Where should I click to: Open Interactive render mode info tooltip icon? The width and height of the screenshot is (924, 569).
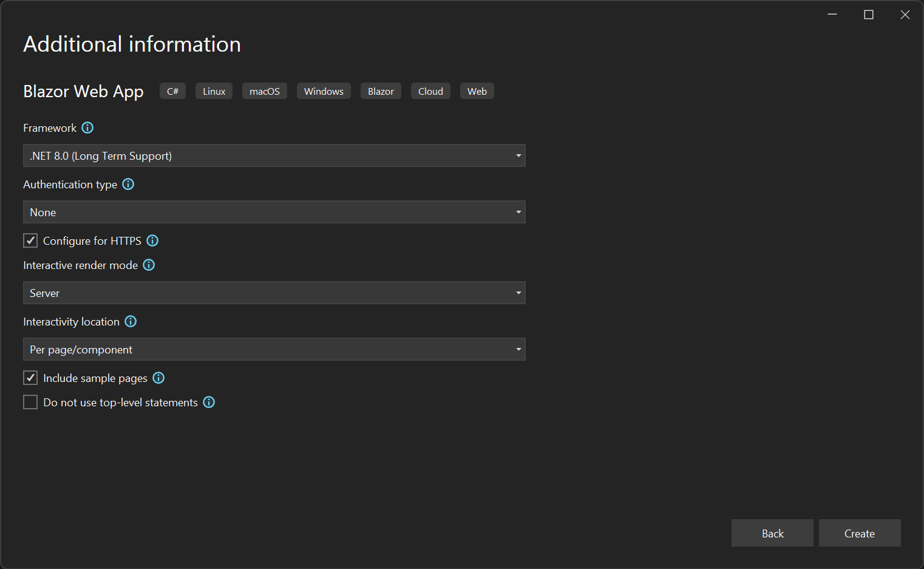[x=149, y=265]
